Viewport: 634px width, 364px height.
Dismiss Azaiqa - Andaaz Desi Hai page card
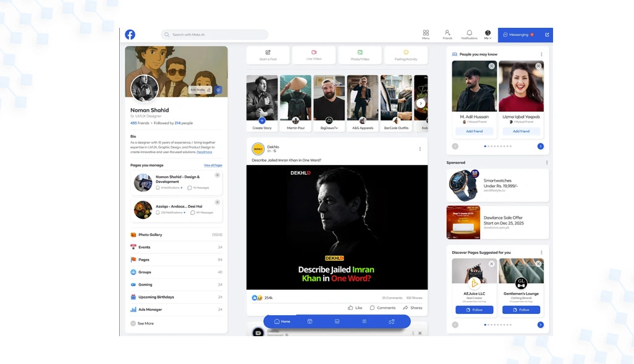click(217, 202)
